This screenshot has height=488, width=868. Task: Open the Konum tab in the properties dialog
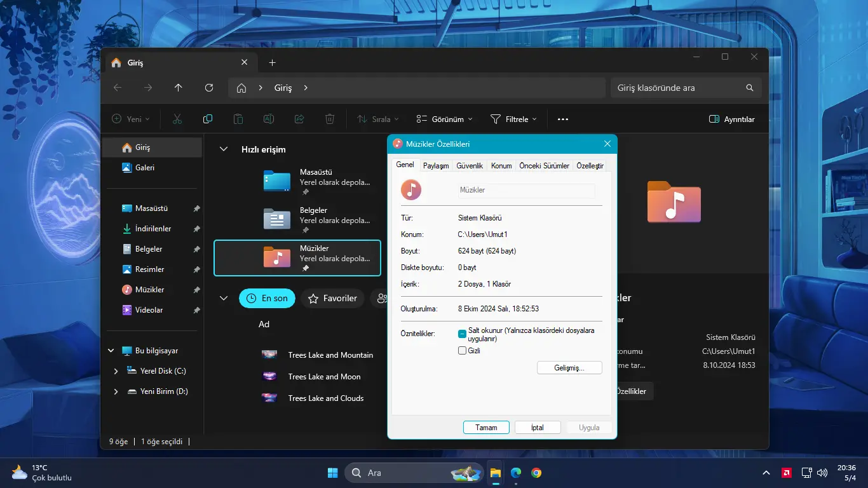501,166
